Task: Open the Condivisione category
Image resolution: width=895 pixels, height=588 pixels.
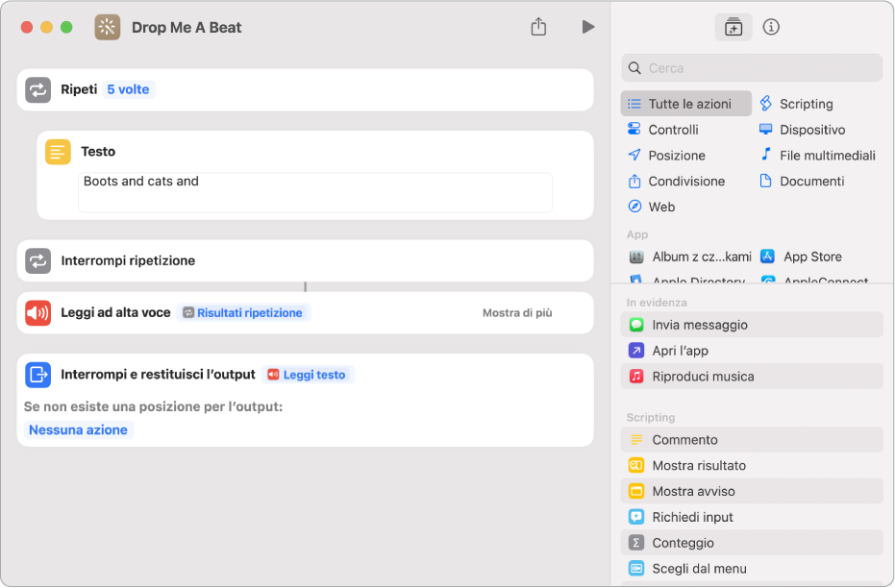Action: (x=677, y=182)
